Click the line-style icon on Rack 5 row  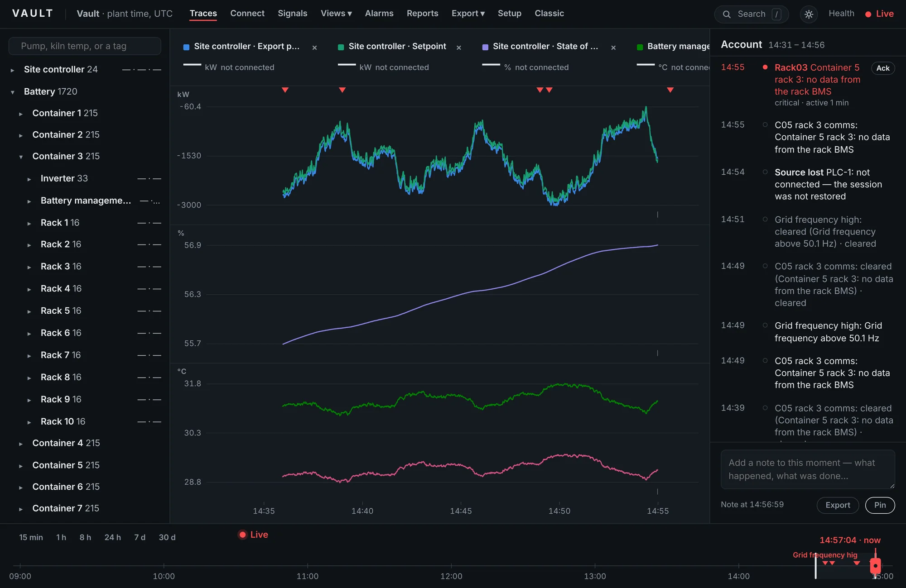[149, 311]
